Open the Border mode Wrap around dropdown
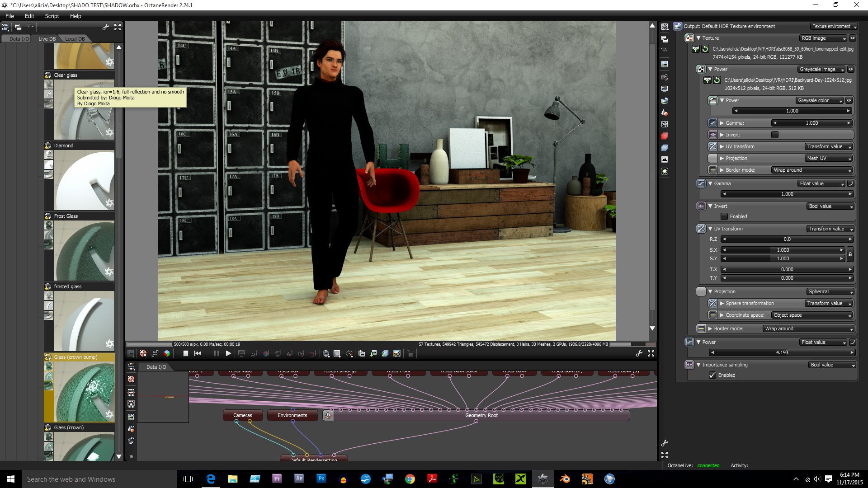The height and width of the screenshot is (488, 868). coord(808,329)
